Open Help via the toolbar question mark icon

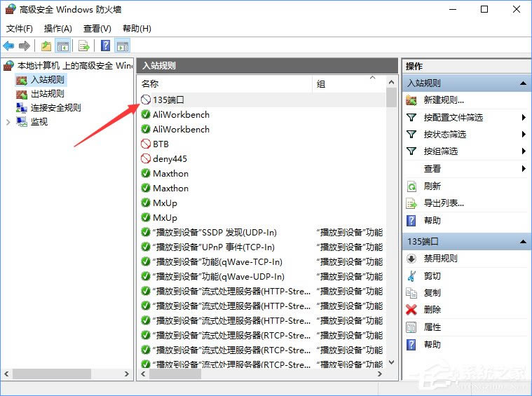click(x=106, y=46)
